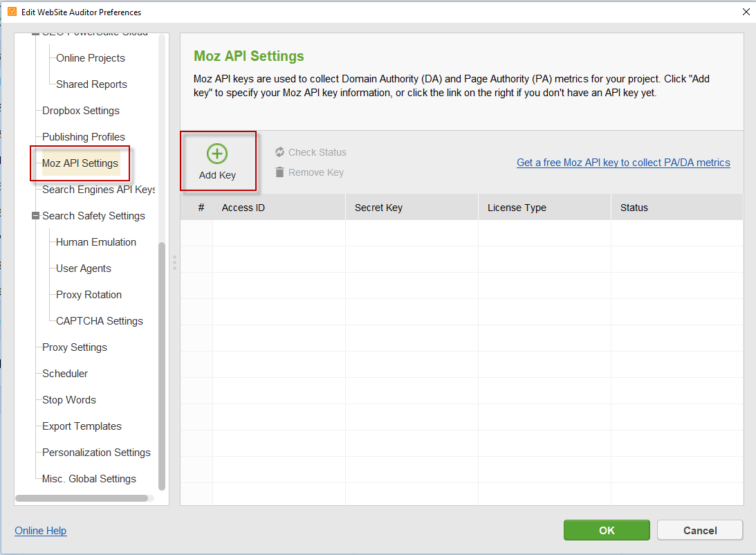Click the Check Status label
This screenshot has height=555, width=756.
[317, 152]
